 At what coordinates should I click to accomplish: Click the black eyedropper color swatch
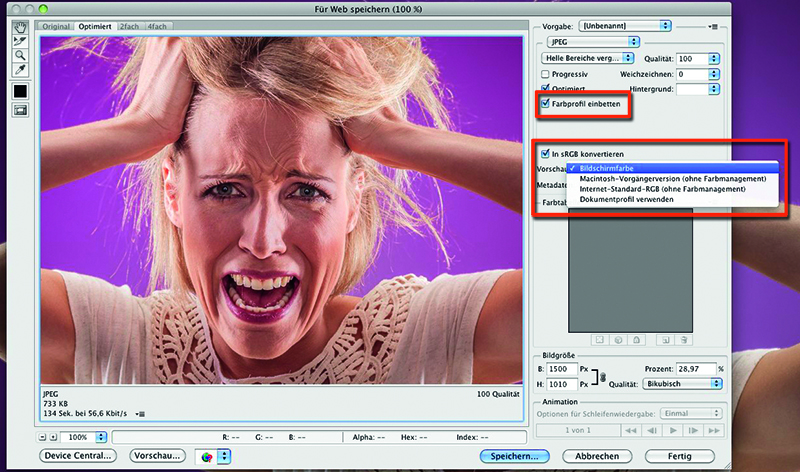19,91
